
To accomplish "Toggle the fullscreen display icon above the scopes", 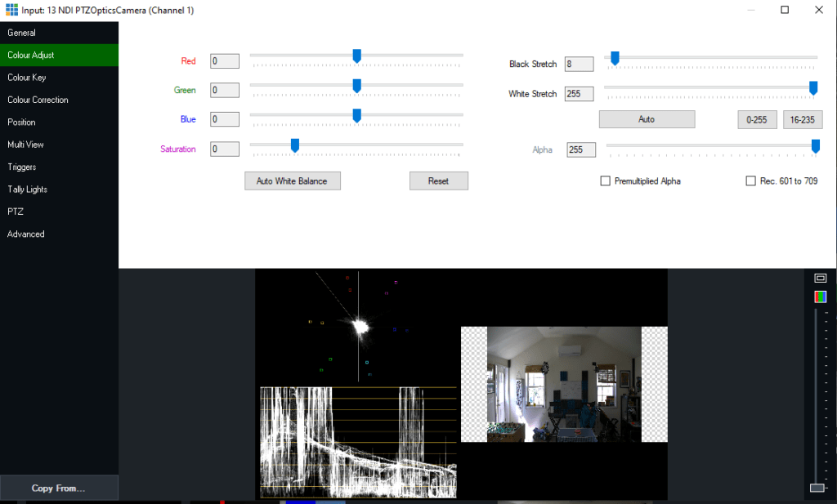I will click(x=819, y=277).
